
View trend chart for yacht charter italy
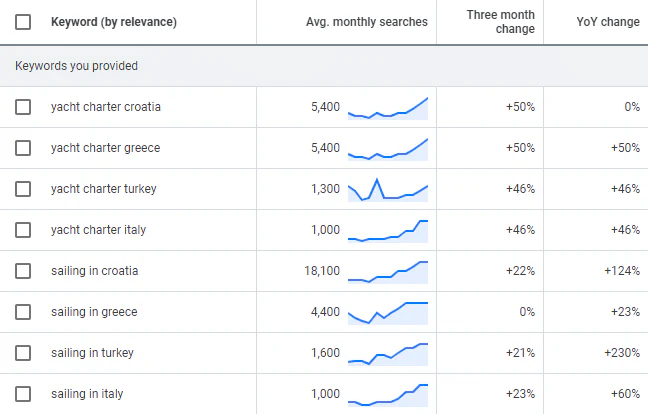pyautogui.click(x=388, y=231)
